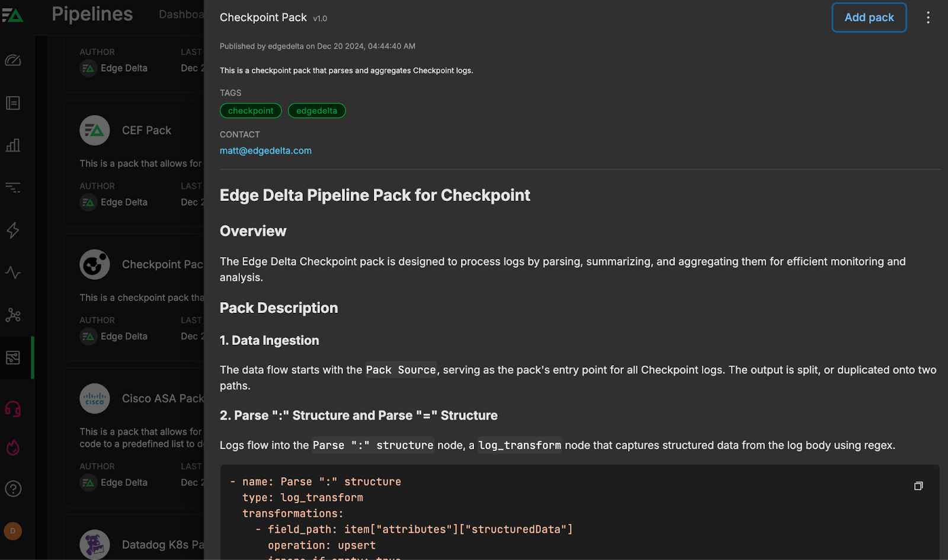Click the connected nodes sidebar icon

(x=13, y=315)
